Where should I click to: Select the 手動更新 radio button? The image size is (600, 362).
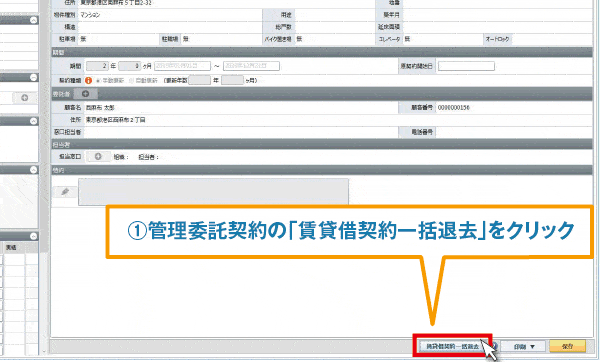pos(98,81)
